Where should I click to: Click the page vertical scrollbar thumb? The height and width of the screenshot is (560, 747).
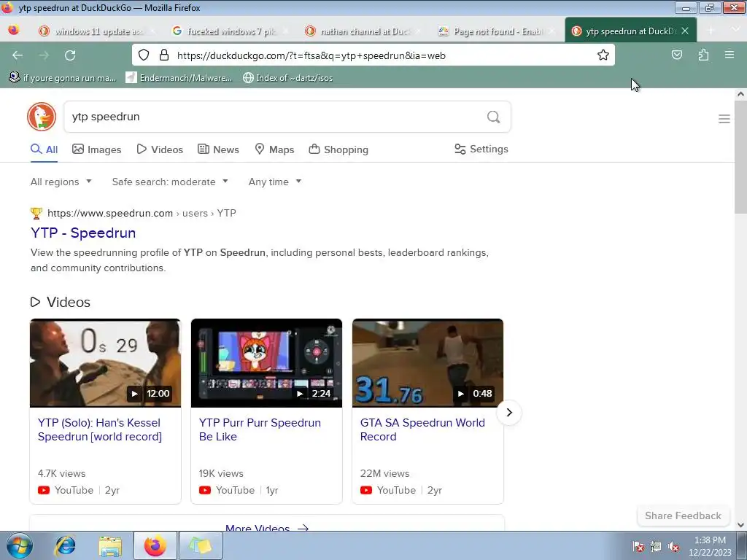pos(740,157)
